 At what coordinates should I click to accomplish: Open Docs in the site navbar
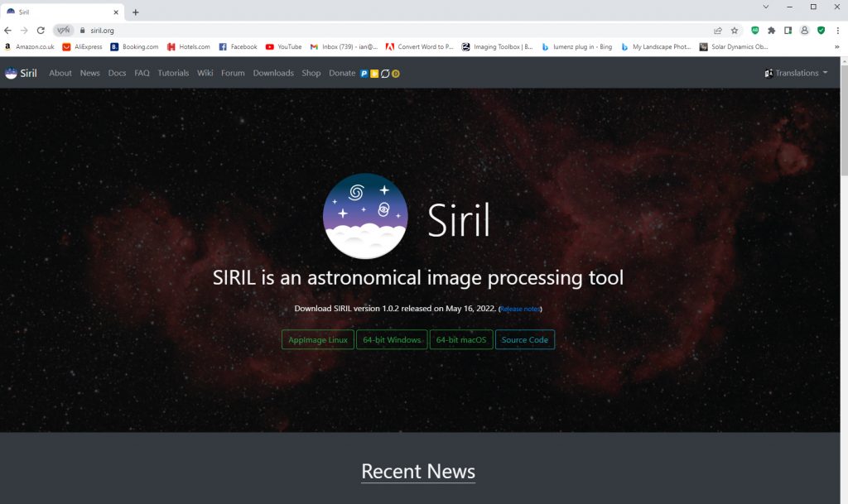point(117,73)
